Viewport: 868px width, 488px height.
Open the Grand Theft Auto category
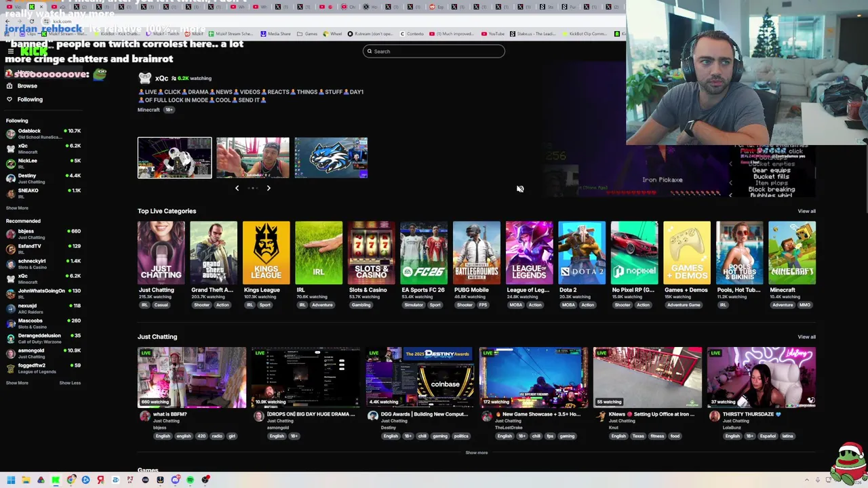tap(214, 253)
